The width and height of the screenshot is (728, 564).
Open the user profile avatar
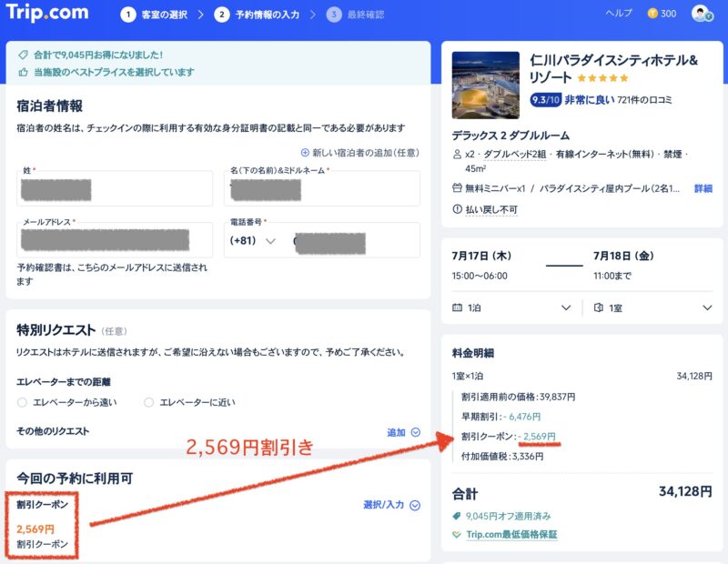(702, 14)
